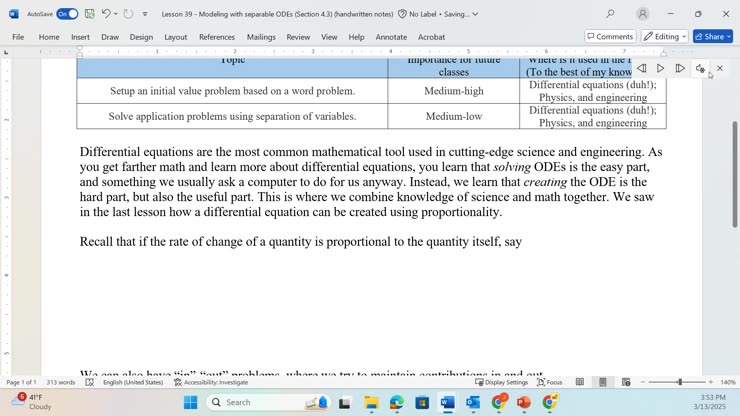Click the 140% zoom level
Image resolution: width=740 pixels, height=416 pixels.
(x=728, y=382)
